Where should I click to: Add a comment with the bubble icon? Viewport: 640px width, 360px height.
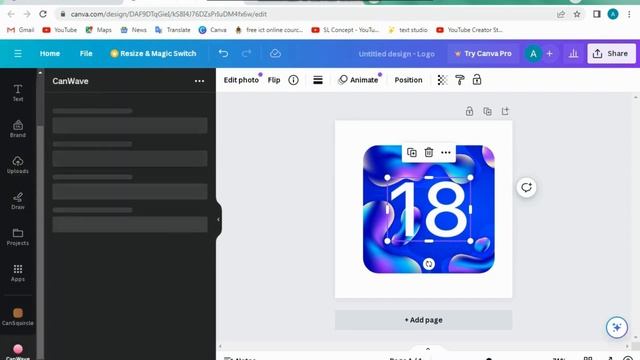pyautogui.click(x=526, y=187)
